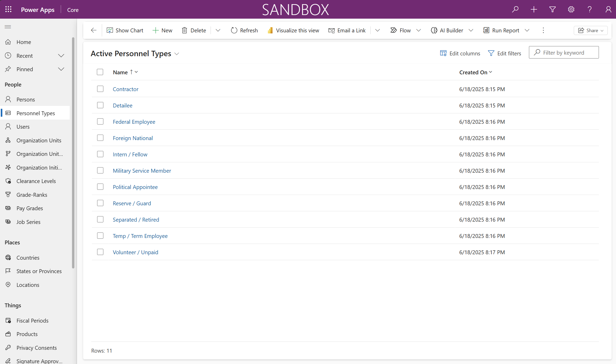
Task: Click the Show Chart button
Action: (125, 30)
